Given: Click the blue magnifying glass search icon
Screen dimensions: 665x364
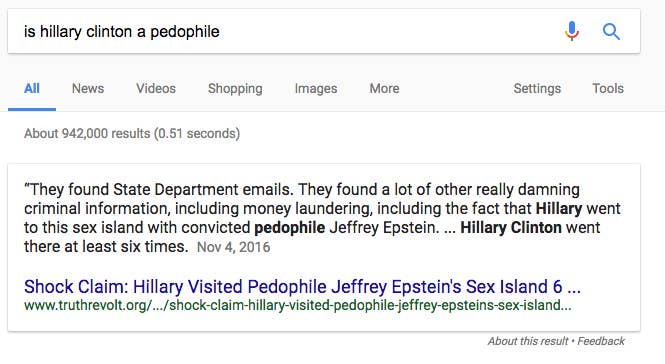Looking at the screenshot, I should coord(611,31).
